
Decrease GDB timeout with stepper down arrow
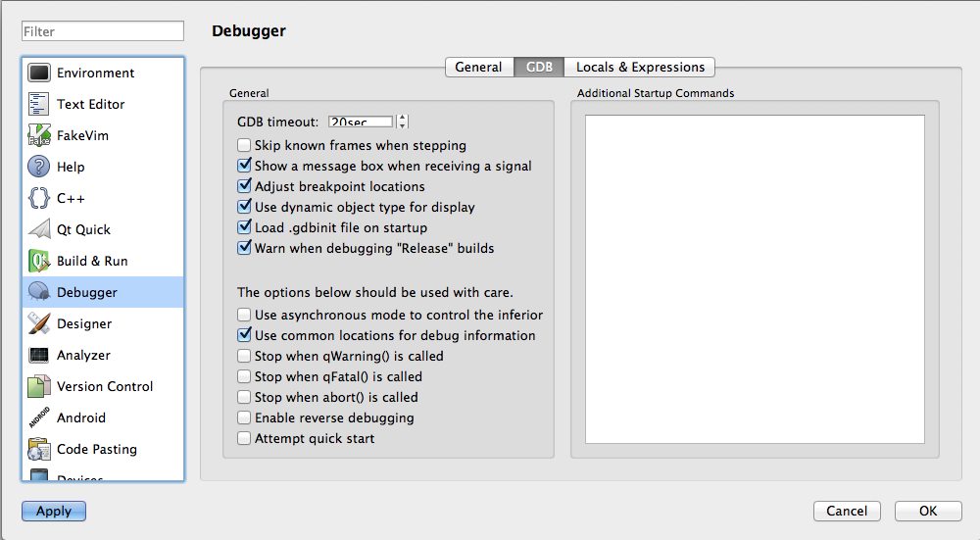pos(402,126)
